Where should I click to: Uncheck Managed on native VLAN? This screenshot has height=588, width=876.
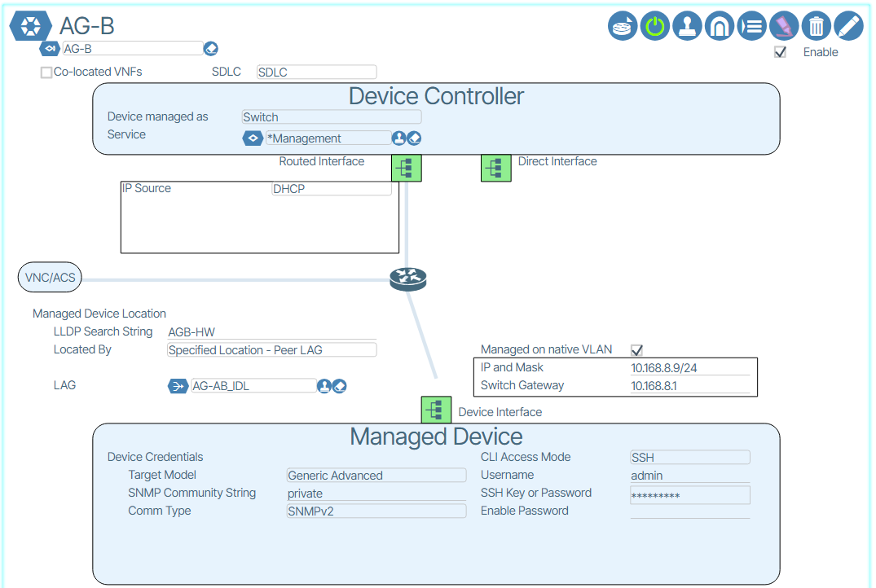pyautogui.click(x=637, y=350)
